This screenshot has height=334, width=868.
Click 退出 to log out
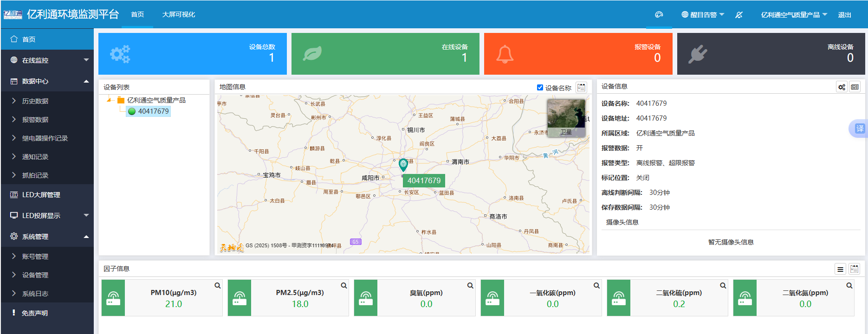pyautogui.click(x=844, y=15)
